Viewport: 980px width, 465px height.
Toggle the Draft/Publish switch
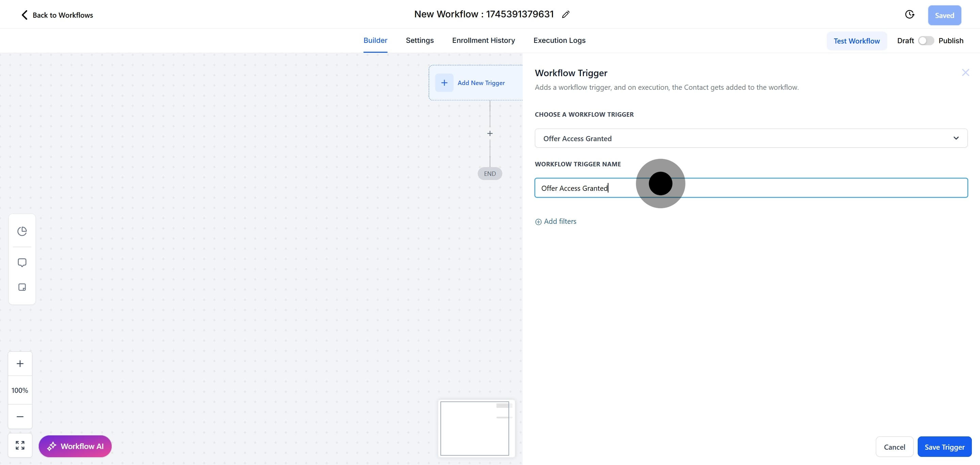coord(926,41)
